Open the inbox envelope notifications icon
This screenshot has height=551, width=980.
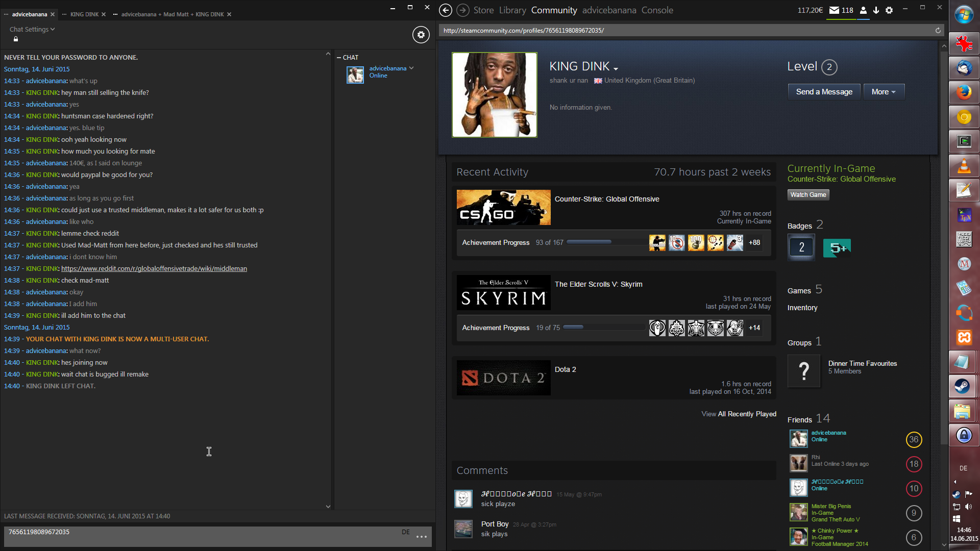tap(834, 10)
